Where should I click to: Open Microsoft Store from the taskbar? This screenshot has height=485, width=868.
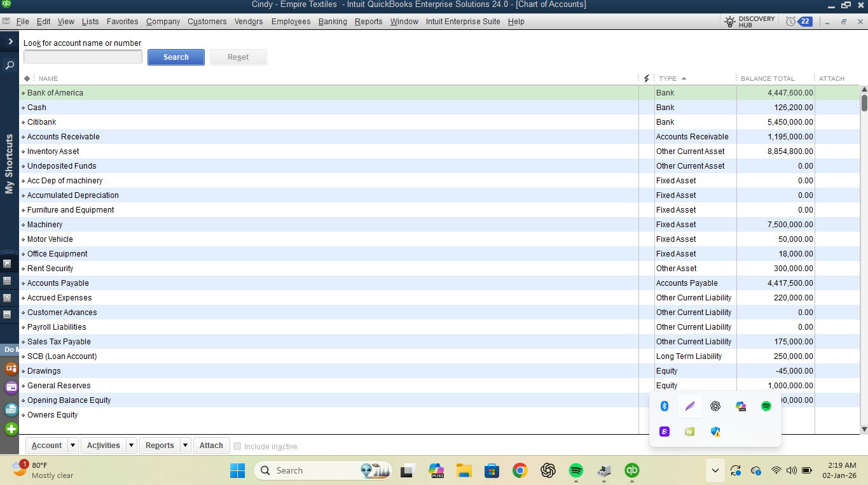click(492, 470)
